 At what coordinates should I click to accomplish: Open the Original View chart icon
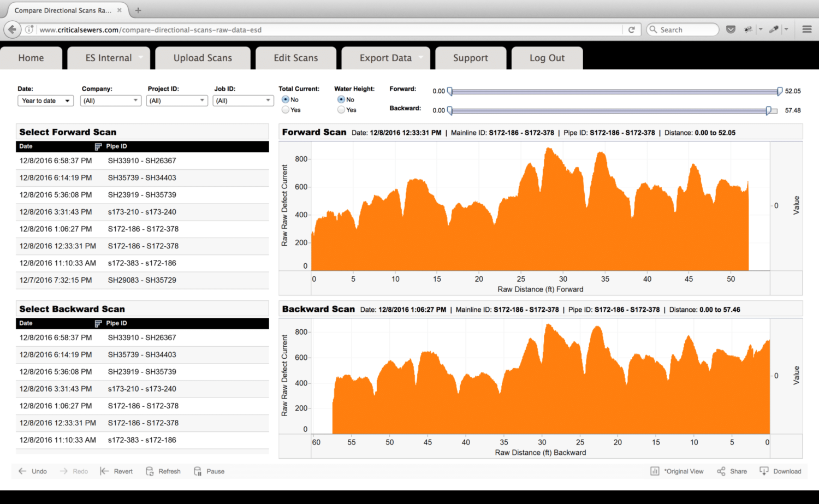pos(655,471)
